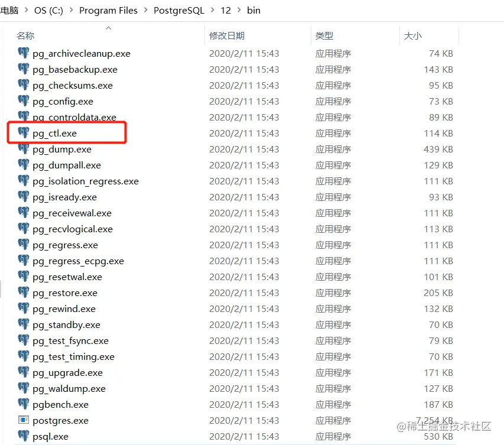Click the pg_dump.exe file icon
This screenshot has height=445, width=504.
point(24,148)
